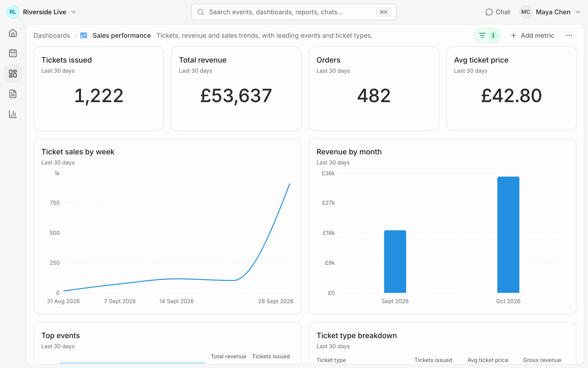Open the filter button showing 1
Image resolution: width=588 pixels, height=368 pixels.
pos(487,35)
